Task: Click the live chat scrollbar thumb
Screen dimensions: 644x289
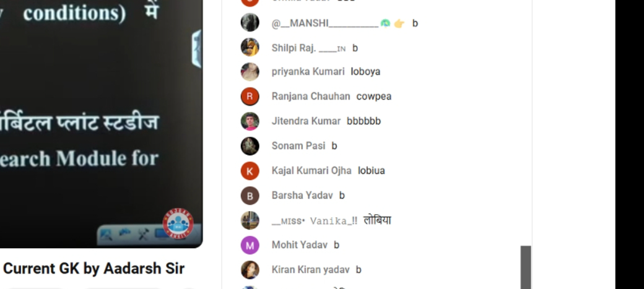Action: pyautogui.click(x=526, y=267)
